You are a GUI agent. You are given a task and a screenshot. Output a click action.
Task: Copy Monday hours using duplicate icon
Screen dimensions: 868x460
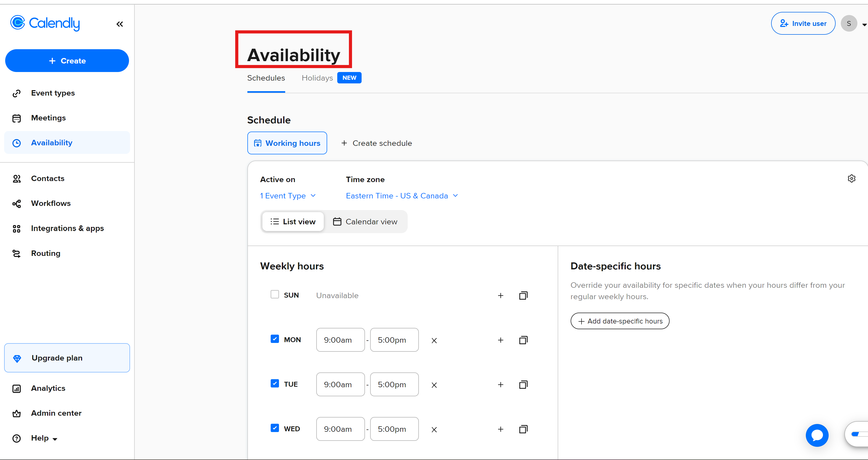(523, 340)
